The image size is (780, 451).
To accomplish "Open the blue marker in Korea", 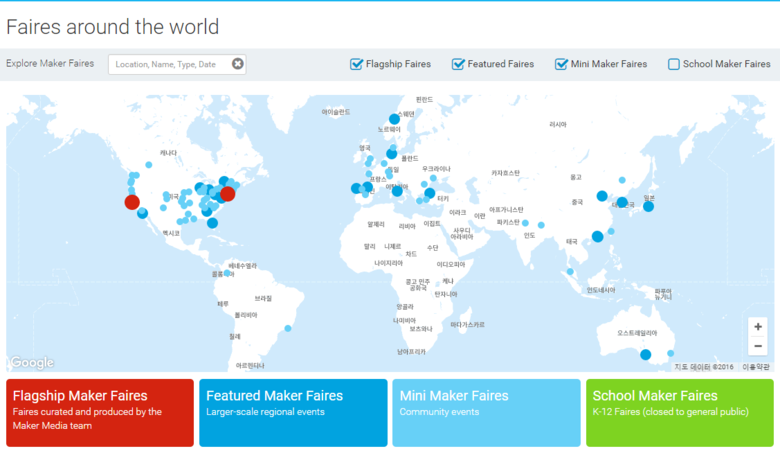I will (622, 202).
